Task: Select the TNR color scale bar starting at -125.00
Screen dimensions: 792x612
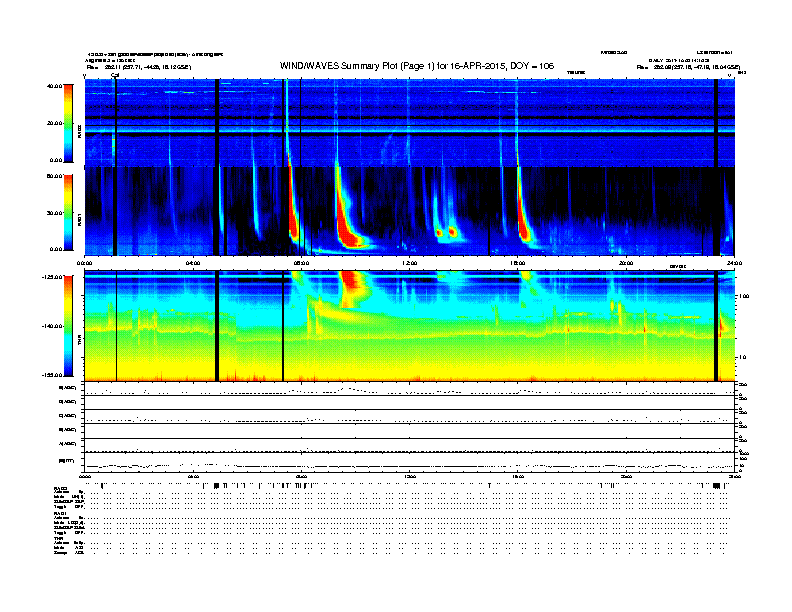Action: click(68, 326)
